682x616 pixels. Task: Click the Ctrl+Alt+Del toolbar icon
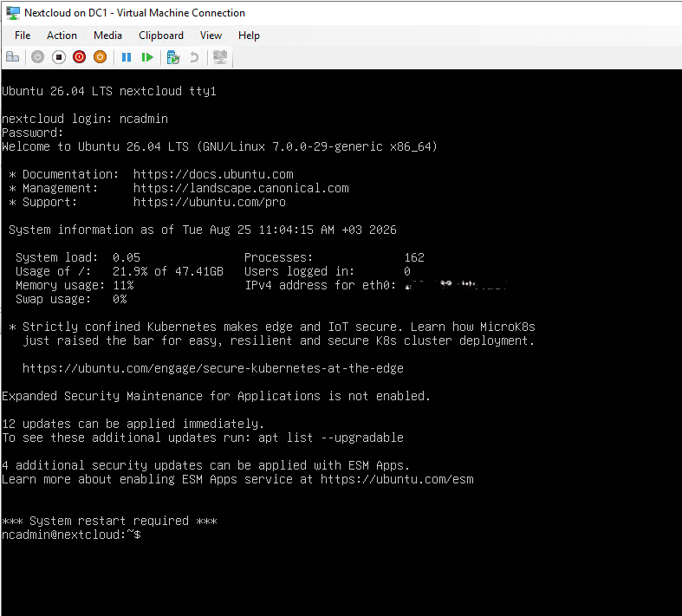(13, 57)
